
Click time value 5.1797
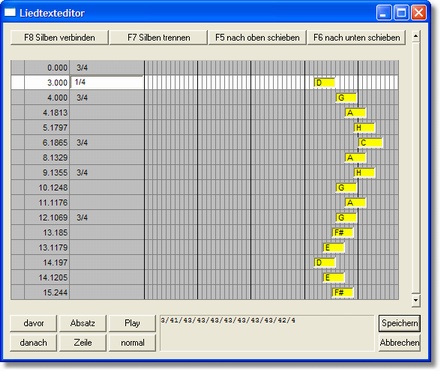tap(55, 128)
